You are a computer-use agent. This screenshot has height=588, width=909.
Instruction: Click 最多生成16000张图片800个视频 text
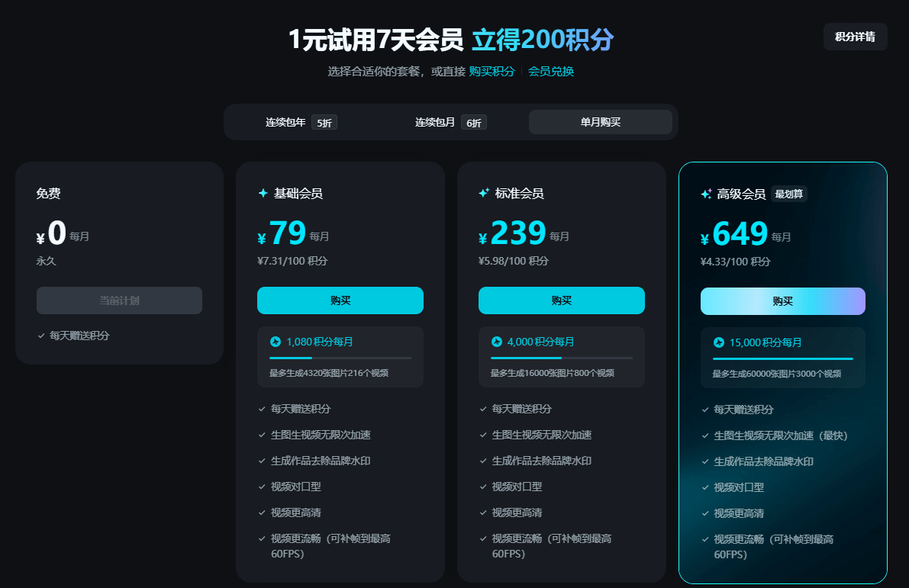pos(553,373)
